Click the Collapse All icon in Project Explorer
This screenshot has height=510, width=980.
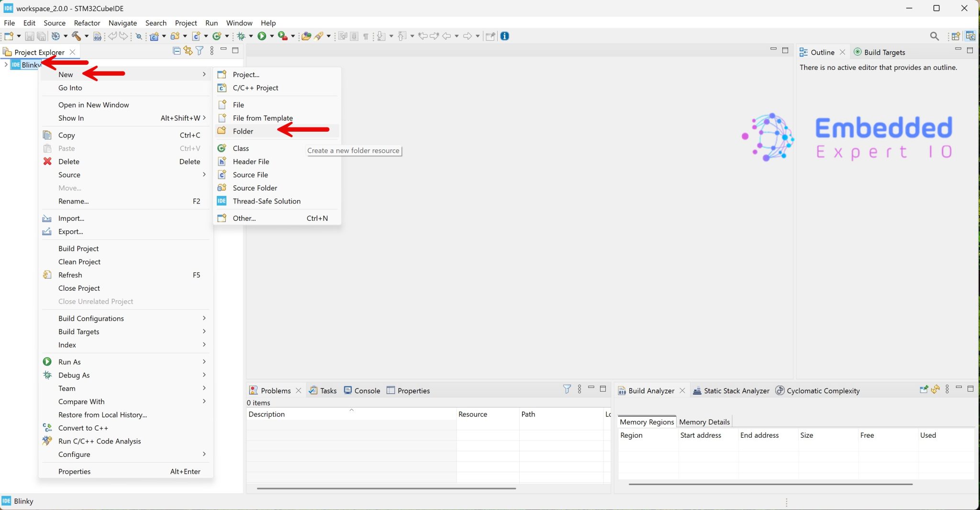click(177, 51)
